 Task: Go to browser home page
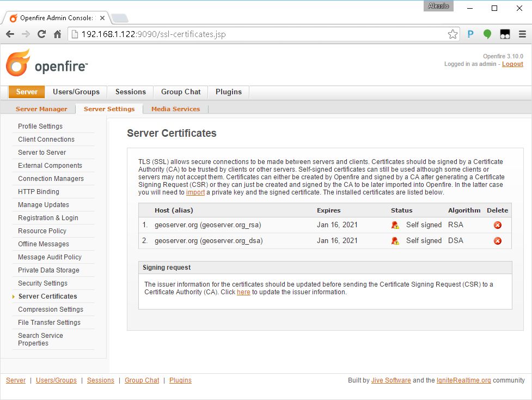pyautogui.click(x=57, y=34)
